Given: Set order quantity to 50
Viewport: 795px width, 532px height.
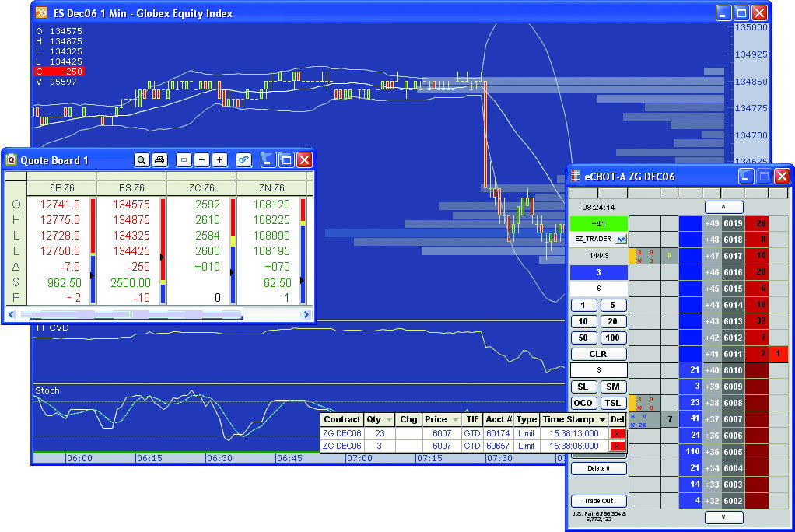Looking at the screenshot, I should [x=583, y=338].
